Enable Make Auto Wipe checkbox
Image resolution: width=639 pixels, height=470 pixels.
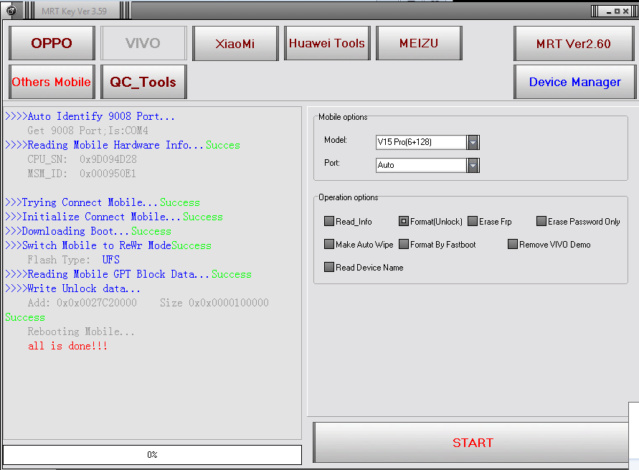pos(328,244)
